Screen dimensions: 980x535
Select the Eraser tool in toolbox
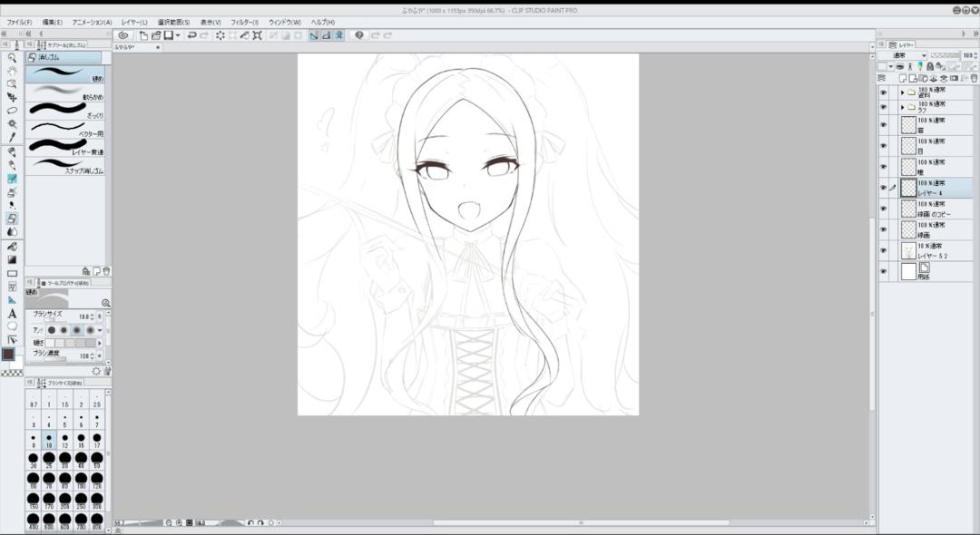(12, 219)
